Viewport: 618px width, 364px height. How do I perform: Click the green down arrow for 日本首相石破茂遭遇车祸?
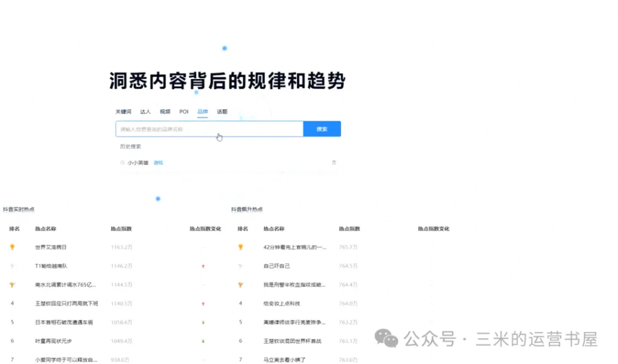[x=203, y=322]
